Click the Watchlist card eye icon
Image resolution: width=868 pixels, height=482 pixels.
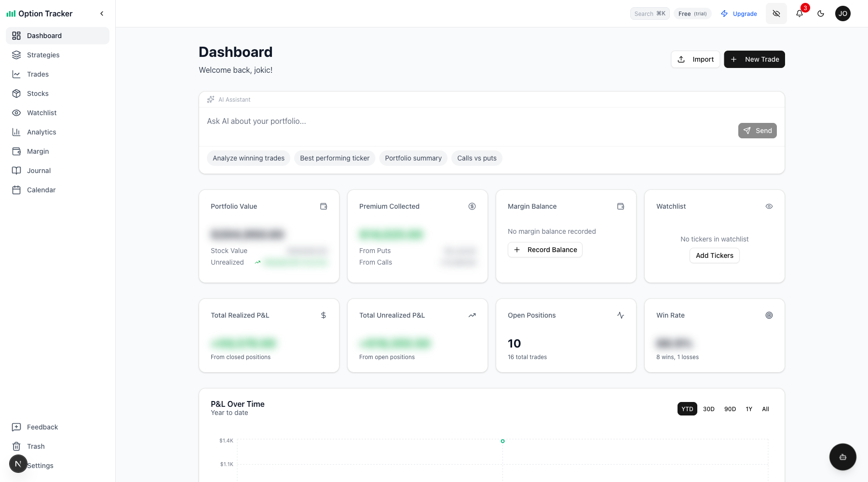click(x=769, y=206)
